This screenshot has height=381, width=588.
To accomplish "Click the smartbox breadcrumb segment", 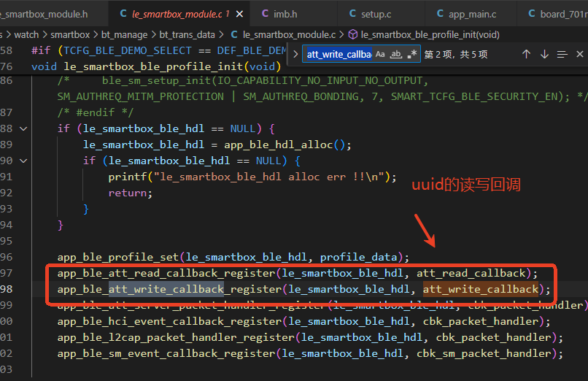I will pyautogui.click(x=70, y=35).
